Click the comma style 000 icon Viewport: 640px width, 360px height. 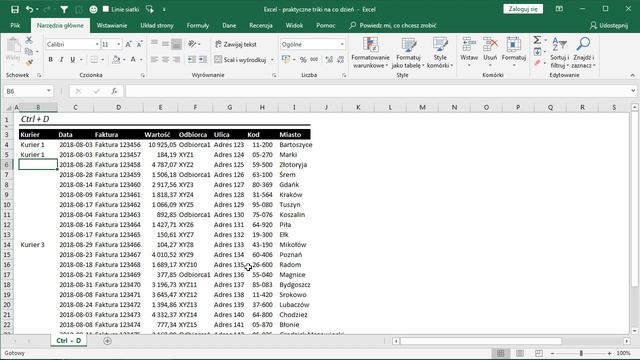coord(314,60)
